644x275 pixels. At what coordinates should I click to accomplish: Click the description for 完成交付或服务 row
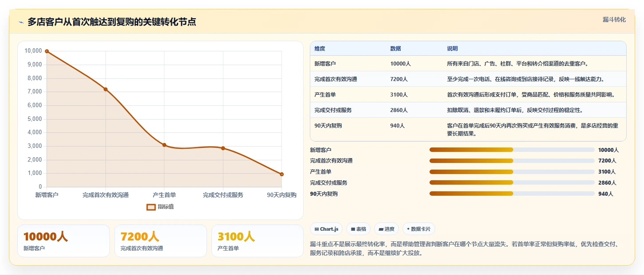tap(515, 110)
